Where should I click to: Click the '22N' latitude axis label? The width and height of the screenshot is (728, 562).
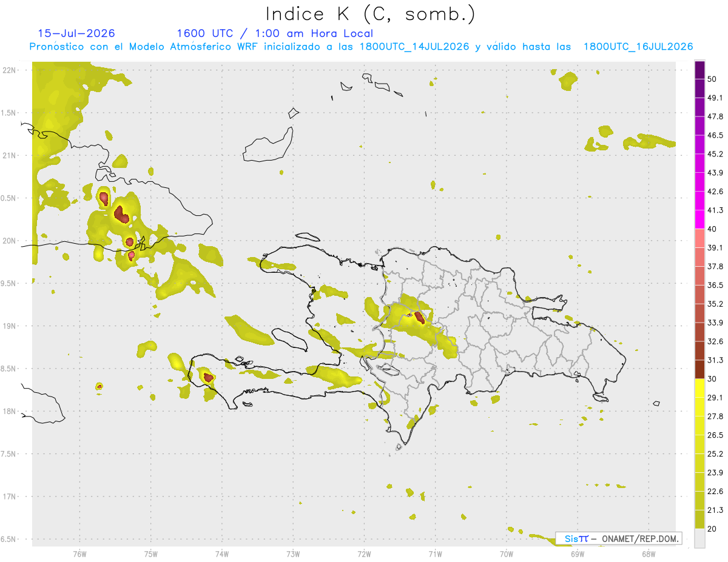10,70
